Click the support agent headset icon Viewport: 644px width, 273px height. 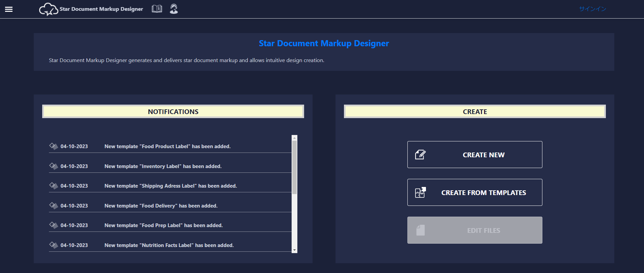[174, 9]
